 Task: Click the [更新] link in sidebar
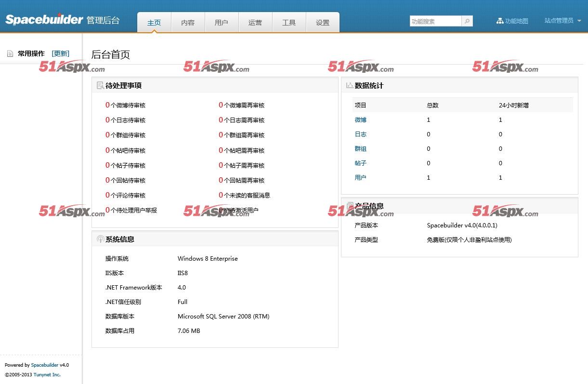click(x=61, y=53)
